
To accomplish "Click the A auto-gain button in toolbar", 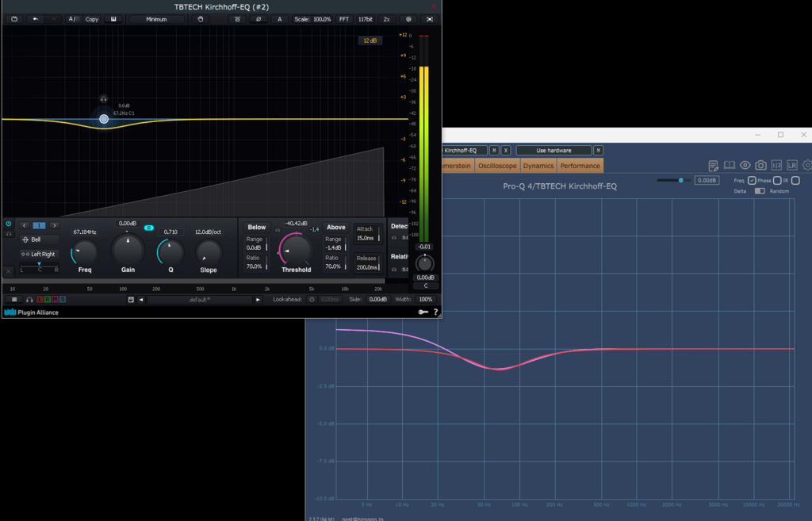I will click(x=280, y=19).
